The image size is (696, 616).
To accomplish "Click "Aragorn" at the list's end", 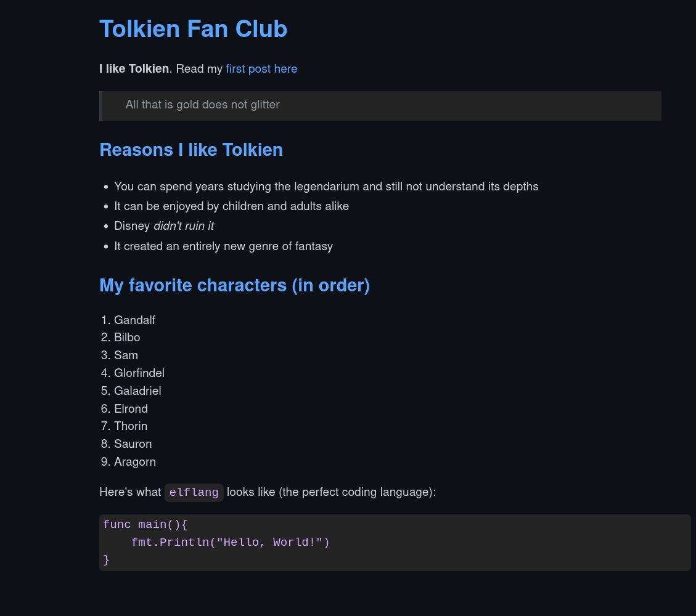I will (x=135, y=462).
